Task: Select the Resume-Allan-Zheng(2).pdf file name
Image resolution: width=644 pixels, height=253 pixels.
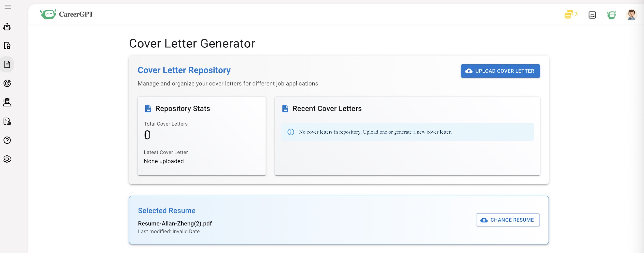Action: pyautogui.click(x=175, y=224)
